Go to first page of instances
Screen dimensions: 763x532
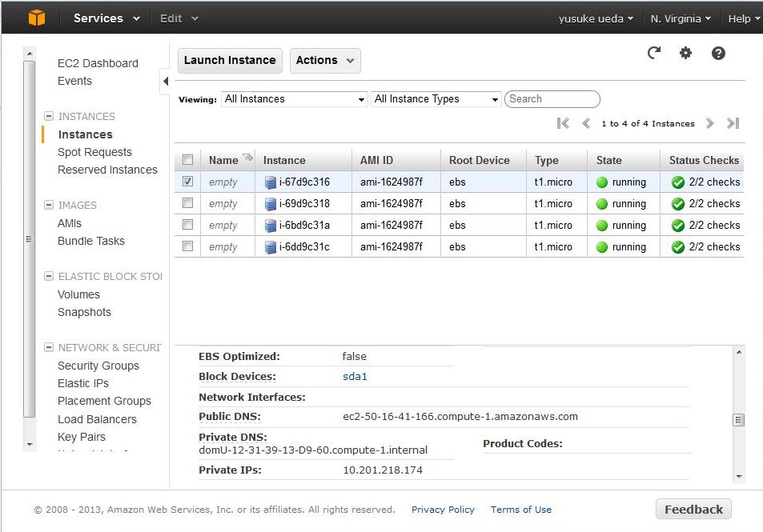pos(563,123)
